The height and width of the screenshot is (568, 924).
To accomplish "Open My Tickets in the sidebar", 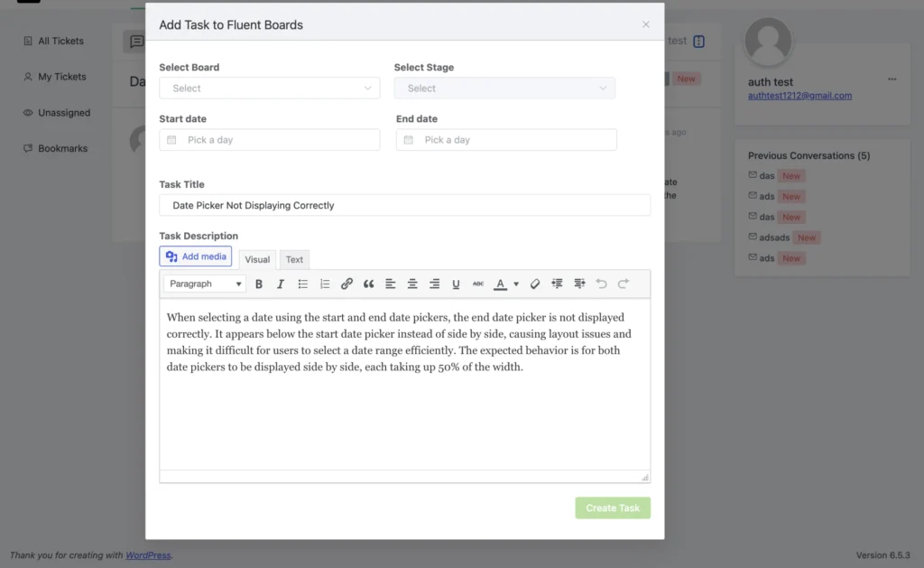I will 55,77.
